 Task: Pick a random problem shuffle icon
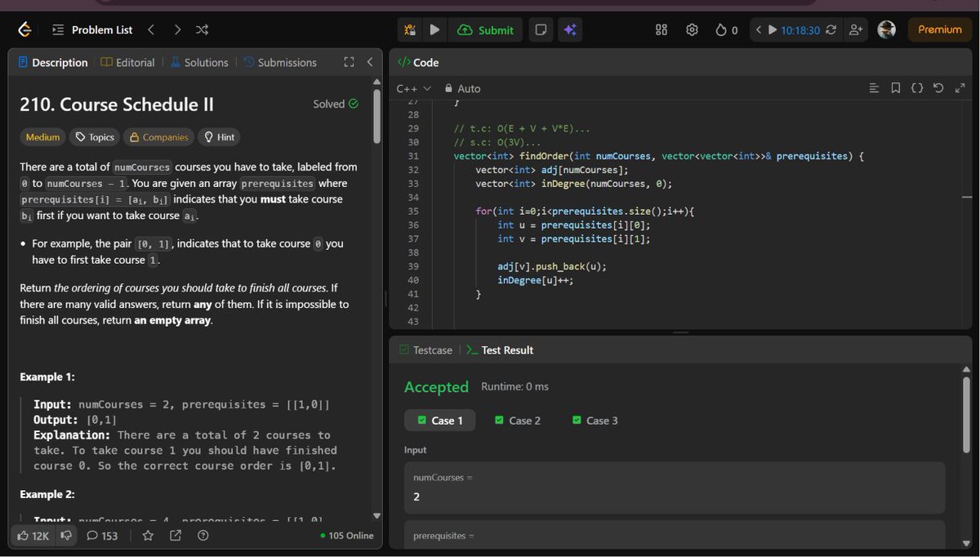coord(203,30)
